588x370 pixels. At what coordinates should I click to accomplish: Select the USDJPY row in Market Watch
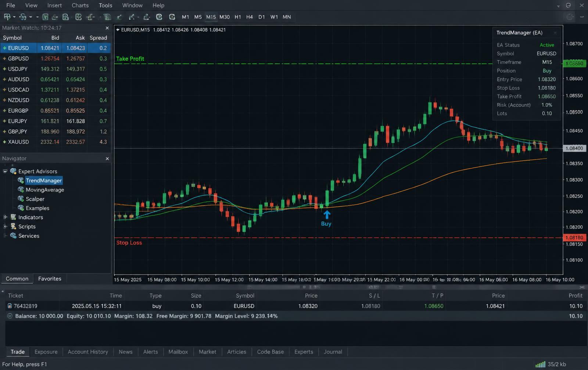tap(55, 69)
